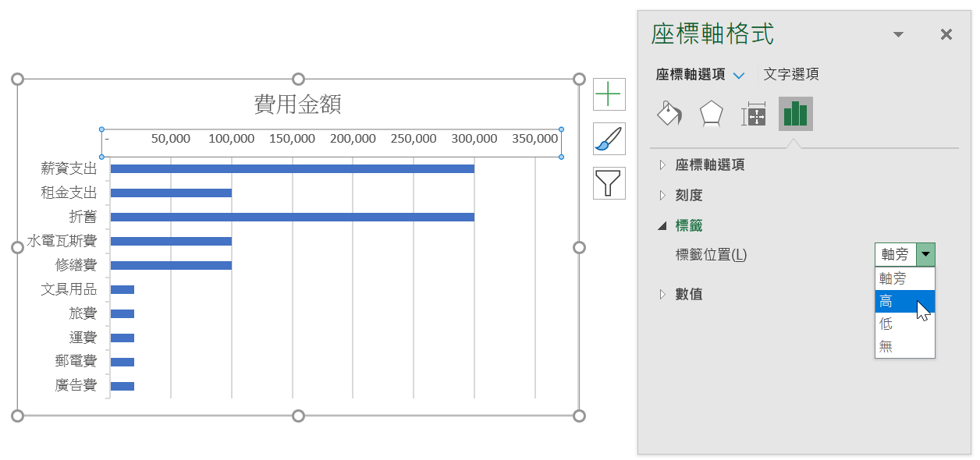Click the 文具用品 category label

tap(69, 289)
